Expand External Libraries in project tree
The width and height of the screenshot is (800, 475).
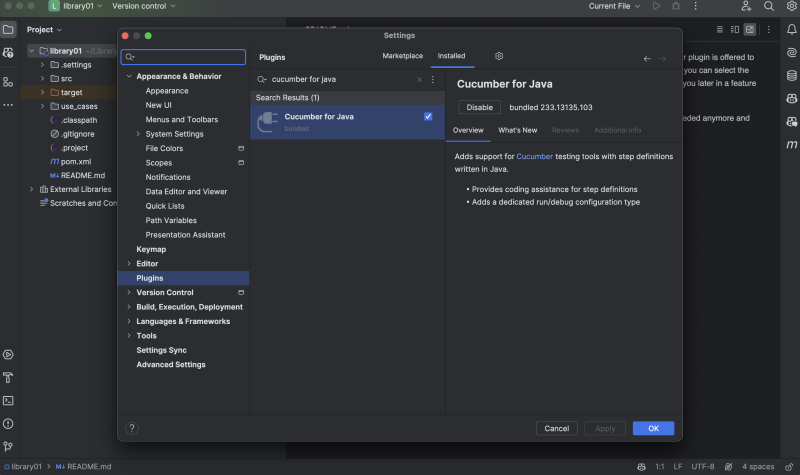[x=32, y=189]
